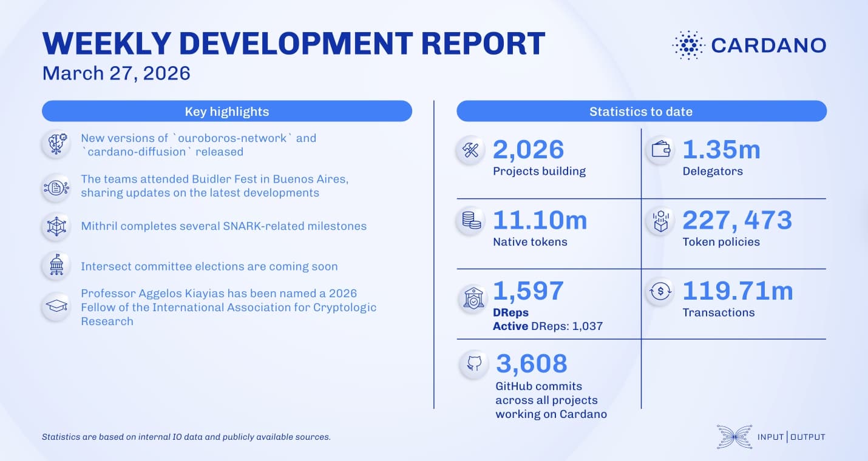The image size is (868, 461).
Task: Click the WEEKLY DEVELOPMENT REPORT title
Action: (x=293, y=42)
